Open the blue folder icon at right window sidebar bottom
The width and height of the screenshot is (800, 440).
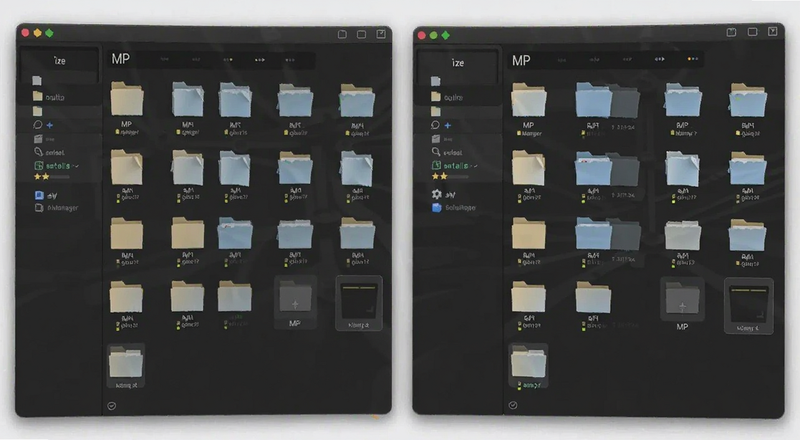tap(437, 207)
